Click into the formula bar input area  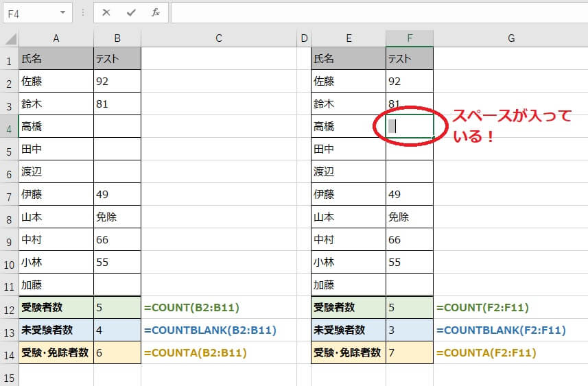pos(377,12)
